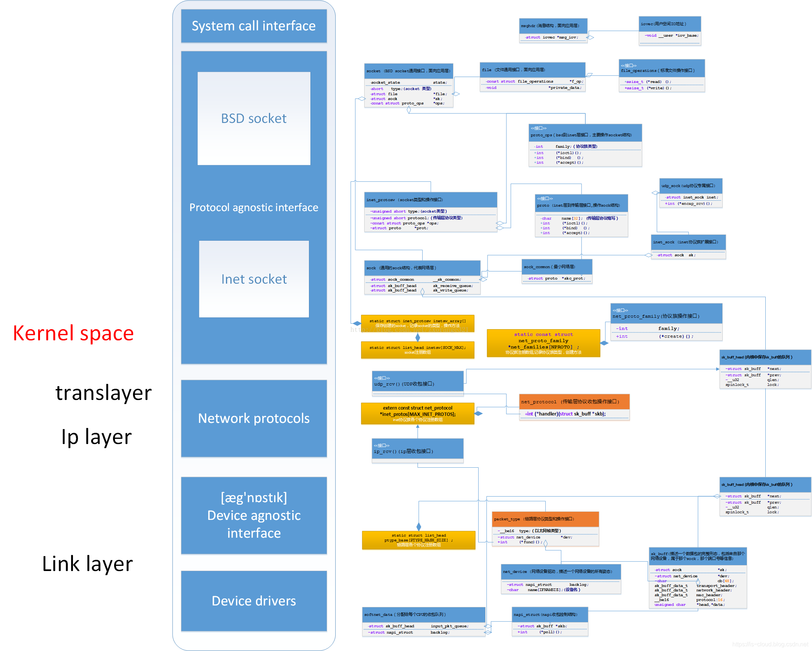Click the Device drivers block
Viewport: 812px width, 651px height.
pos(253,601)
